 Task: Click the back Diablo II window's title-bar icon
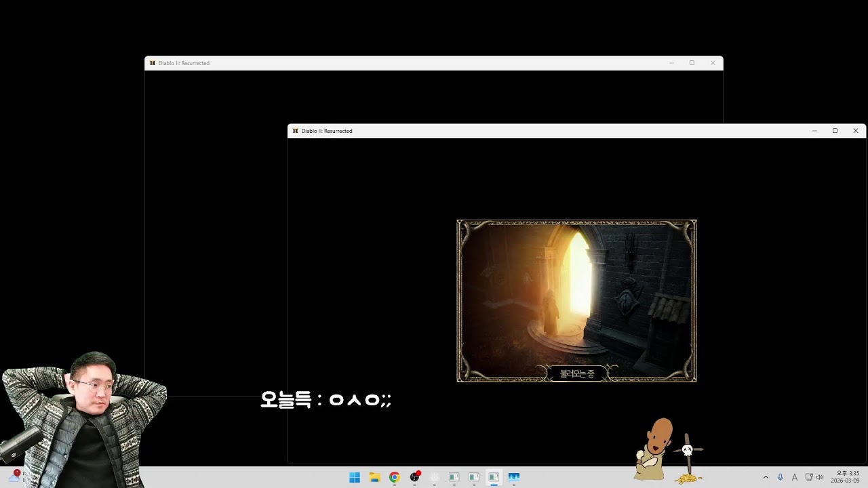[x=153, y=63]
